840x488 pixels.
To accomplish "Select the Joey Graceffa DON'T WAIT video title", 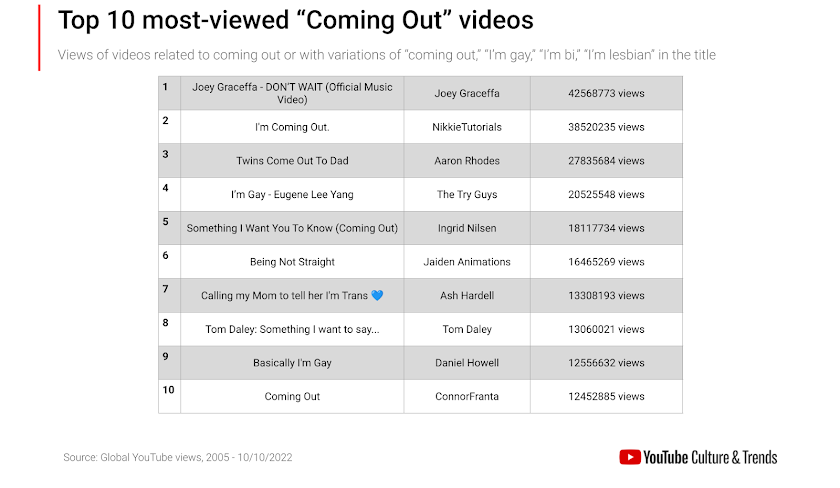I will [292, 93].
